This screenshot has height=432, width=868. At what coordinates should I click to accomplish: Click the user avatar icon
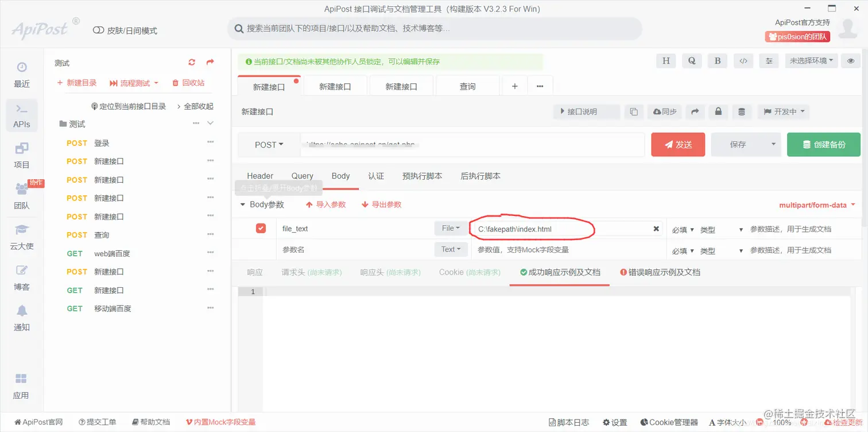coord(848,28)
